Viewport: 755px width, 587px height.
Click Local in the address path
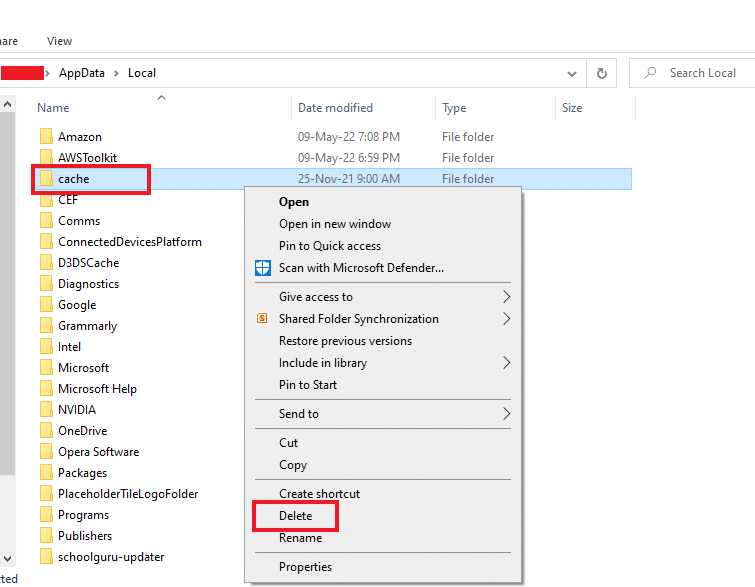[x=142, y=73]
